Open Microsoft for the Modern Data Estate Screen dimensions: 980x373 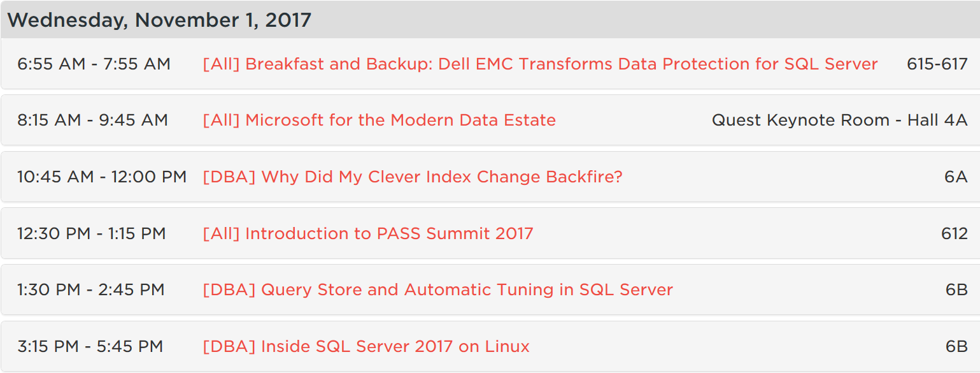(379, 121)
